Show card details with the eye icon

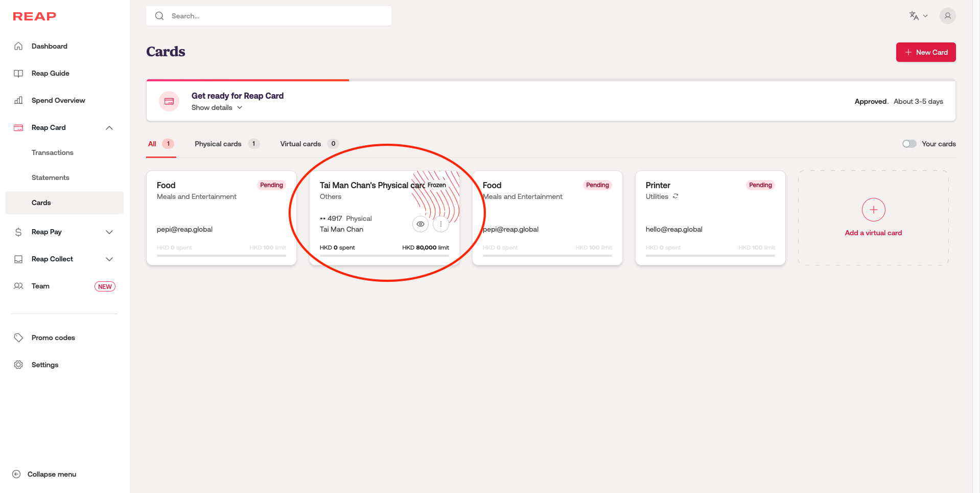click(420, 224)
